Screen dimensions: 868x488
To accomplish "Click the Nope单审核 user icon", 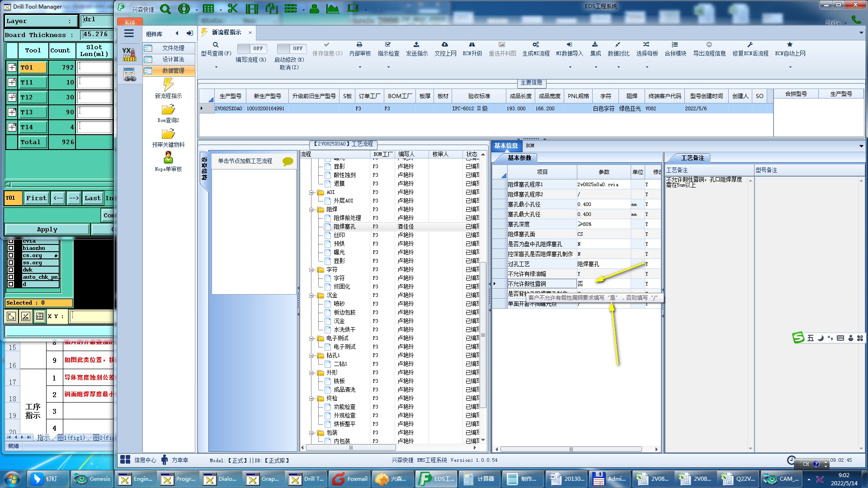I will click(x=168, y=158).
